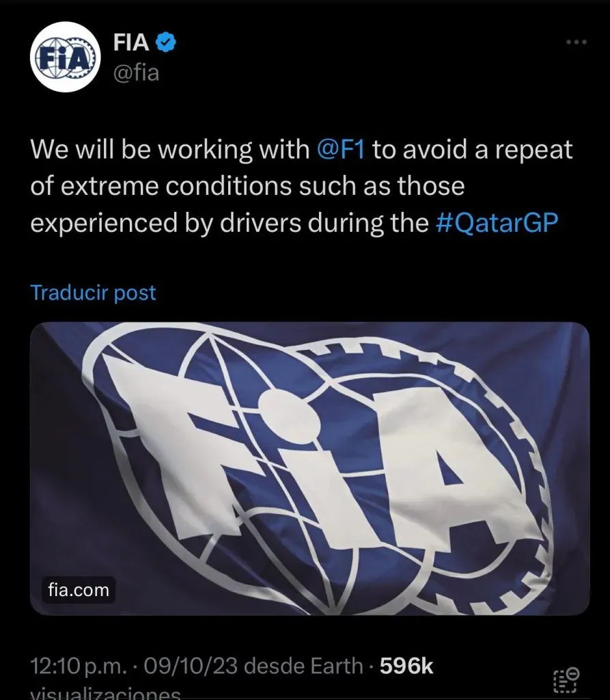View the 596k views count
Viewport: 610px width, 700px height.
[406, 666]
